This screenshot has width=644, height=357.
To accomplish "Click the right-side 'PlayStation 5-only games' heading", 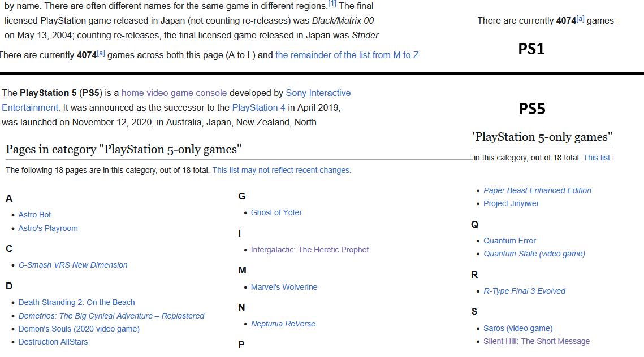I will coord(543,137).
